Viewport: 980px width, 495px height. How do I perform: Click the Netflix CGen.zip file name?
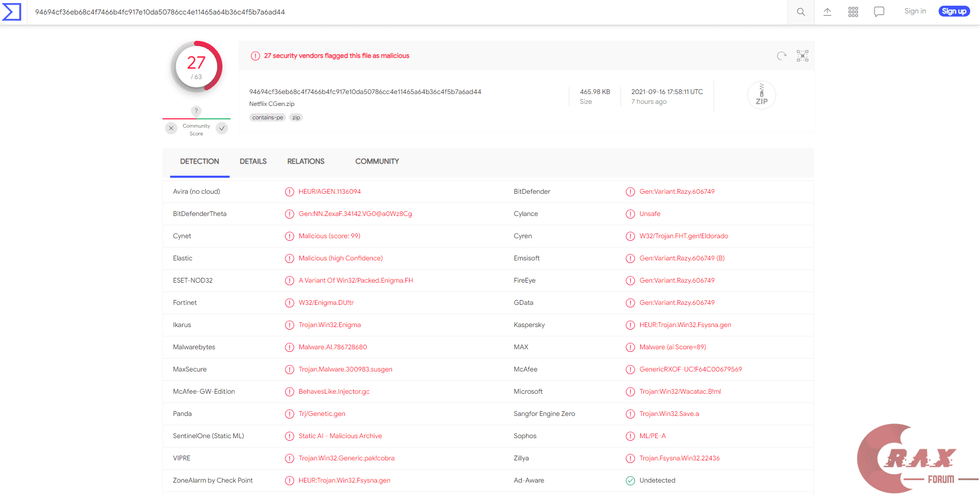(272, 104)
